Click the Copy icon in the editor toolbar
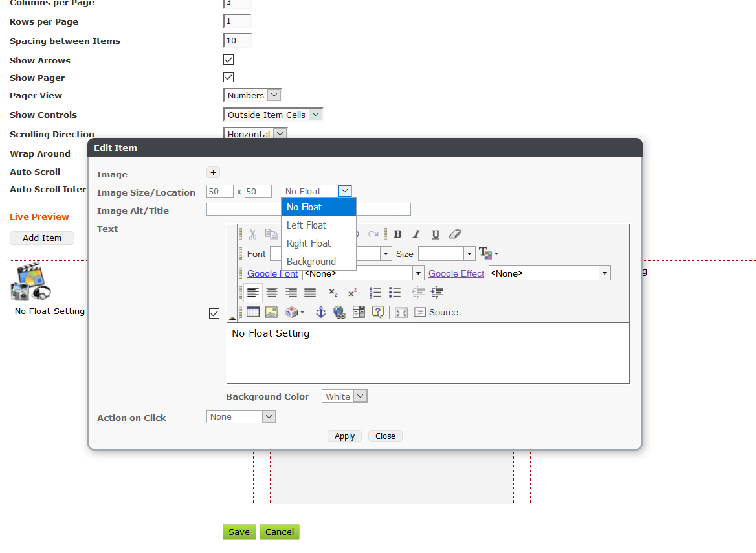Image resolution: width=756 pixels, height=553 pixels. (271, 234)
